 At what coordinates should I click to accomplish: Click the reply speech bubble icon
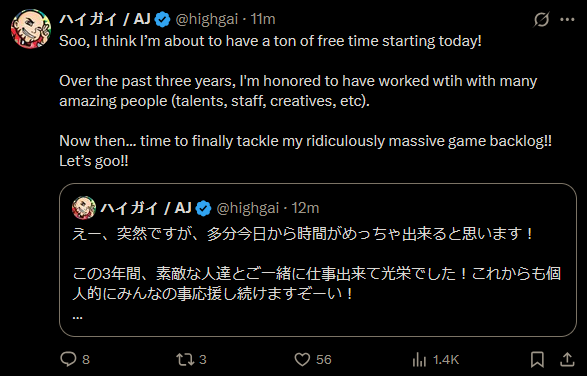(68, 359)
